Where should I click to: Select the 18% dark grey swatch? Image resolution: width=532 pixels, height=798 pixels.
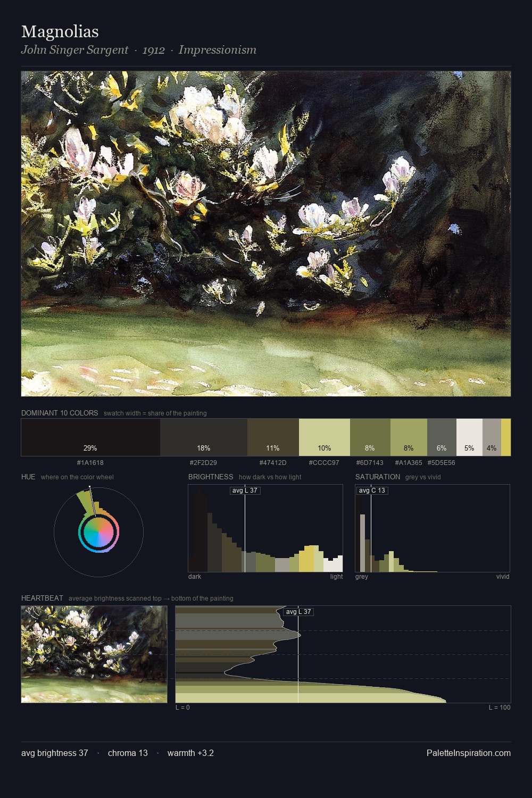(204, 437)
